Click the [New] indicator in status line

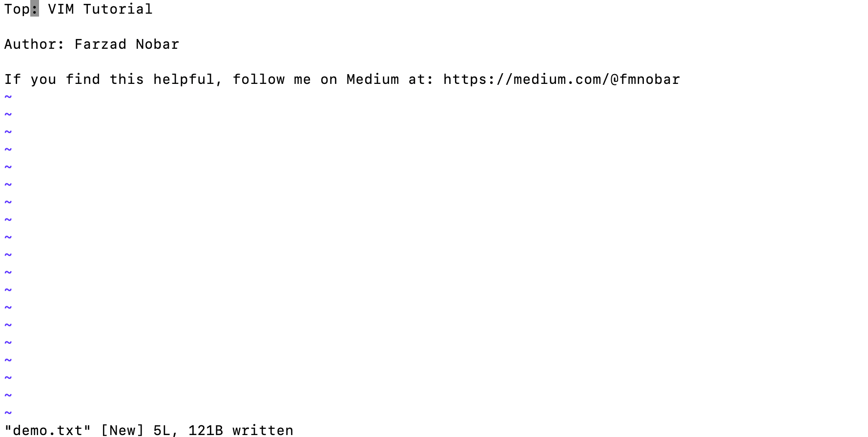click(122, 430)
